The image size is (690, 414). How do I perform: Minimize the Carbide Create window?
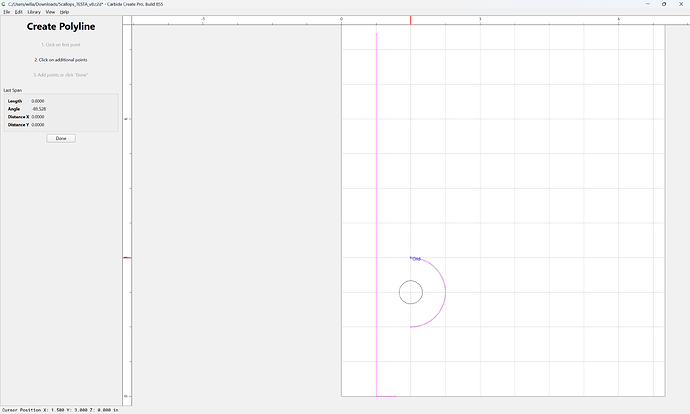648,4
